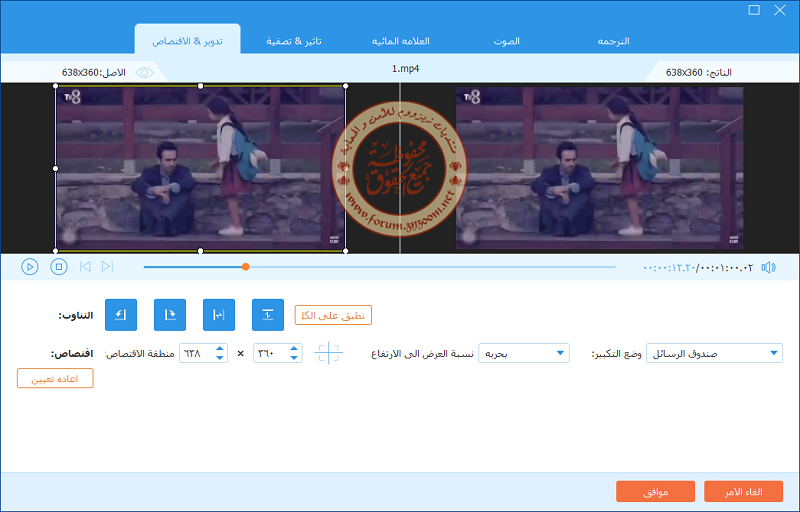
Task: Flip the video horizontally
Action: (x=219, y=315)
